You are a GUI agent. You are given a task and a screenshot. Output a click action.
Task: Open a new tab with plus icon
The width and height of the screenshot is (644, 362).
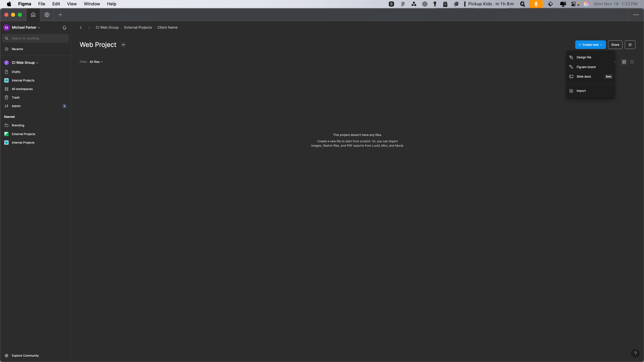point(60,15)
